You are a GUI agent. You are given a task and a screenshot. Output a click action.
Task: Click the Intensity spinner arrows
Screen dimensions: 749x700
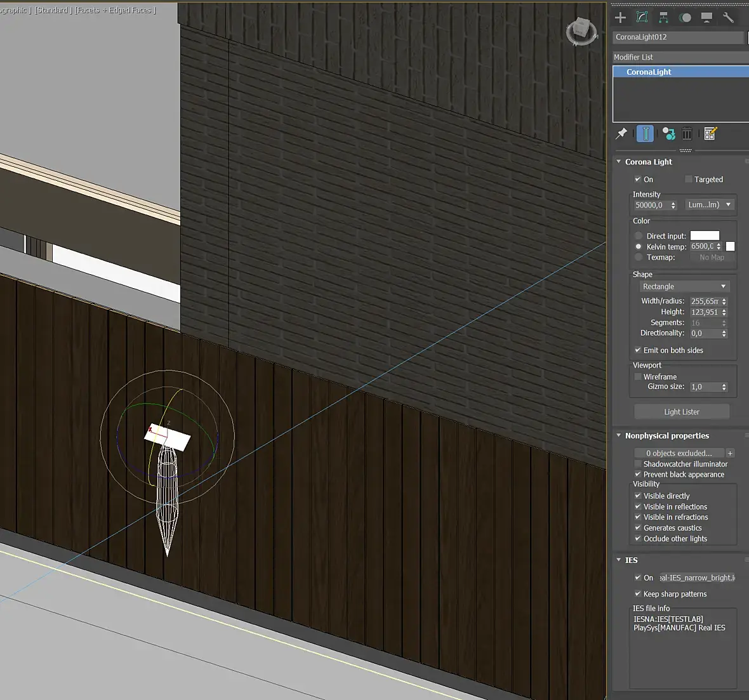click(x=673, y=205)
